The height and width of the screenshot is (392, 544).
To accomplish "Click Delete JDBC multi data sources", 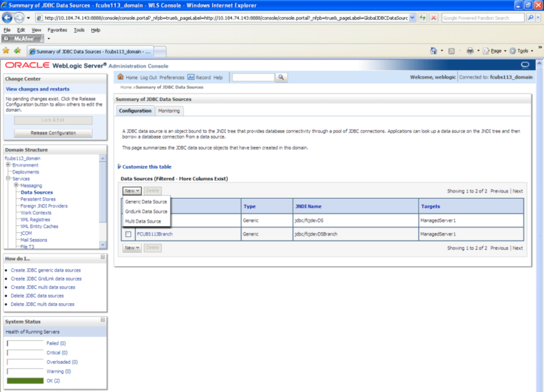I will tap(42, 304).
